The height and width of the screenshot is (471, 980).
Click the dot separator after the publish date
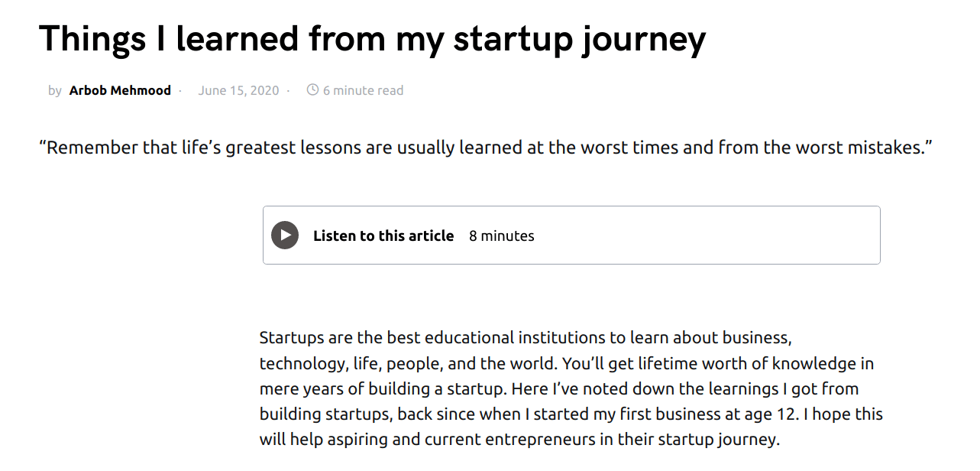(288, 90)
